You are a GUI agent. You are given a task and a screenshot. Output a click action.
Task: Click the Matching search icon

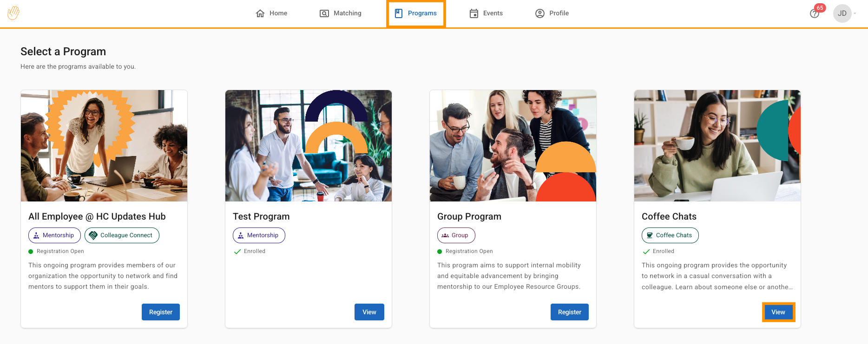tap(324, 13)
